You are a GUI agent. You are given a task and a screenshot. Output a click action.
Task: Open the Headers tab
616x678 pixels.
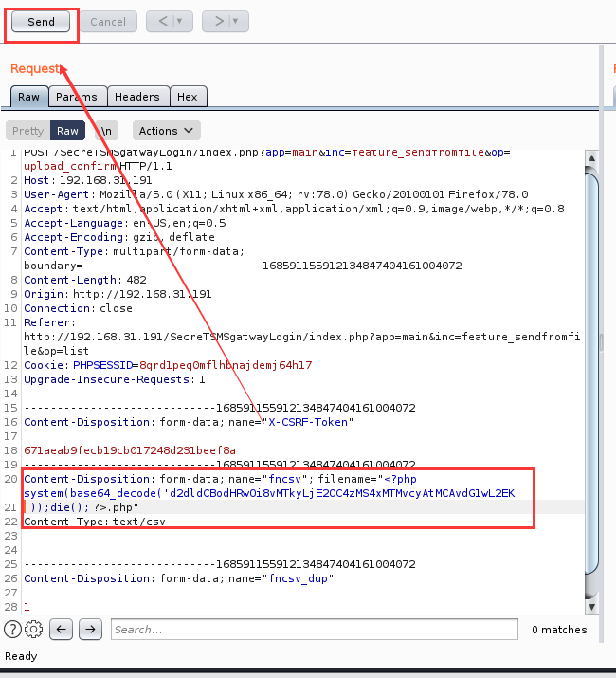pyautogui.click(x=137, y=97)
